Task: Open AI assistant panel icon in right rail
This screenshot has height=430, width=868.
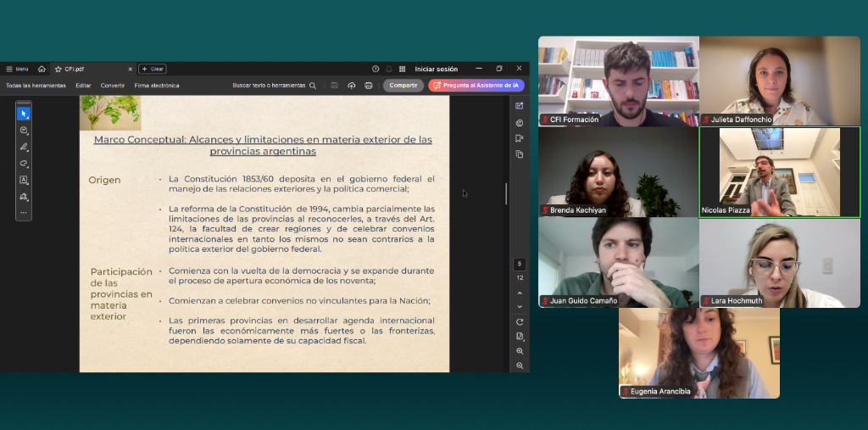Action: pyautogui.click(x=520, y=106)
